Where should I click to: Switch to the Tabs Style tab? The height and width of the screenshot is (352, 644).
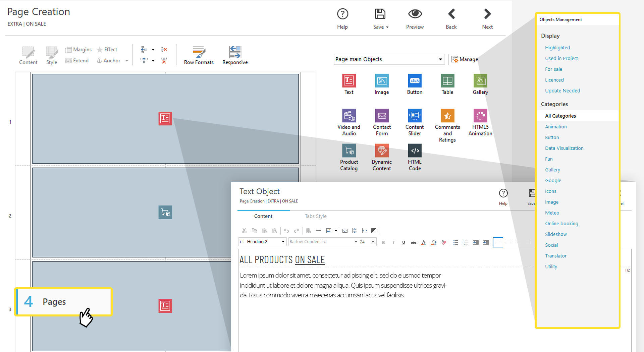coord(315,216)
